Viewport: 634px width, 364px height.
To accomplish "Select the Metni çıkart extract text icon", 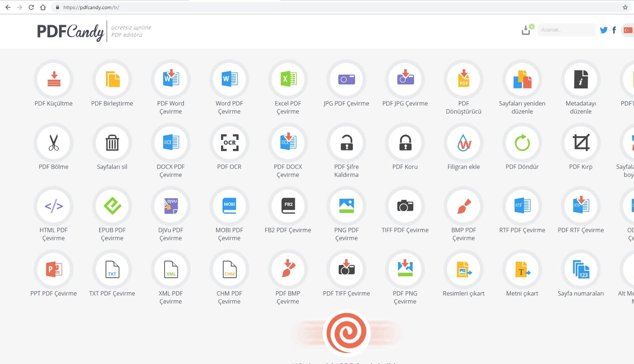I will [522, 269].
